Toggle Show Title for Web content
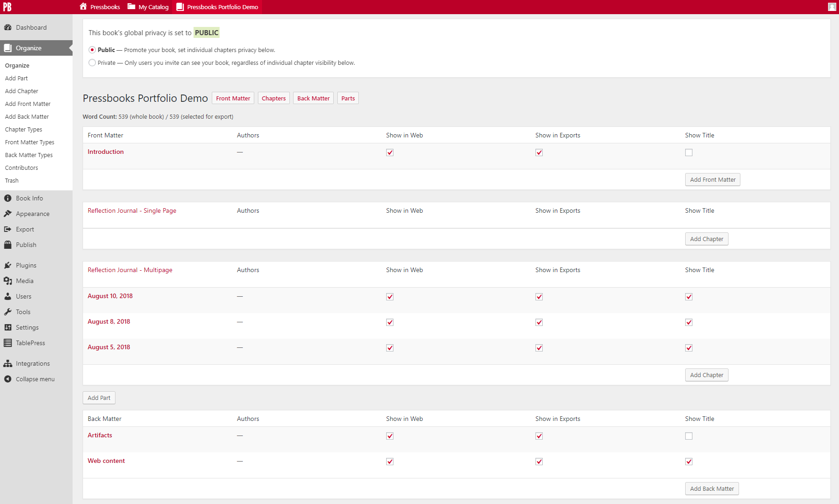 pos(689,462)
